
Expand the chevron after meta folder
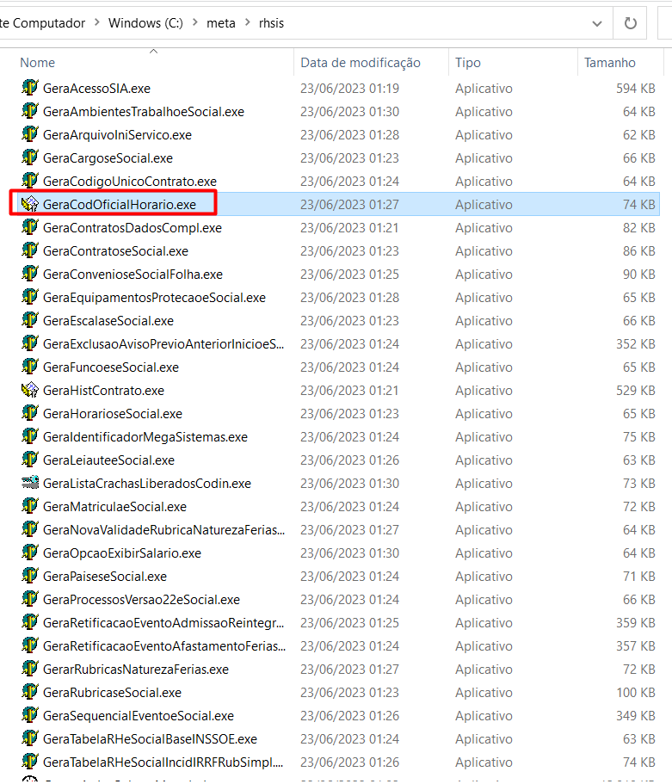pyautogui.click(x=247, y=23)
